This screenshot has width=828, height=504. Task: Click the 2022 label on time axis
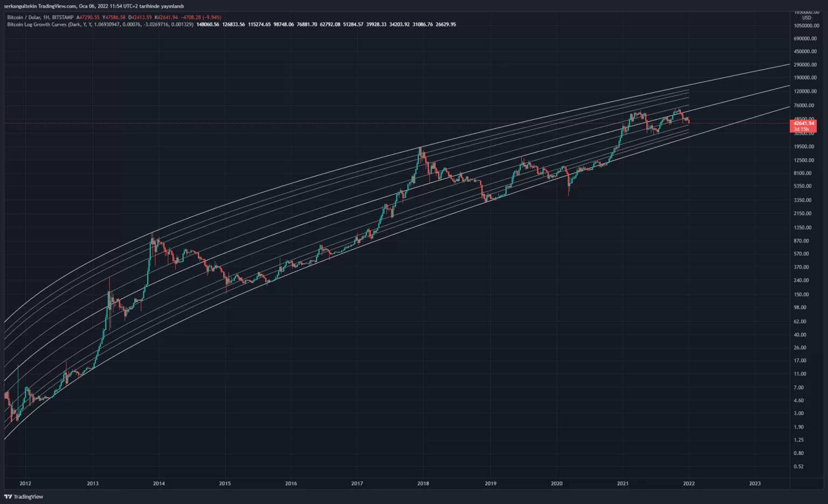pyautogui.click(x=688, y=484)
